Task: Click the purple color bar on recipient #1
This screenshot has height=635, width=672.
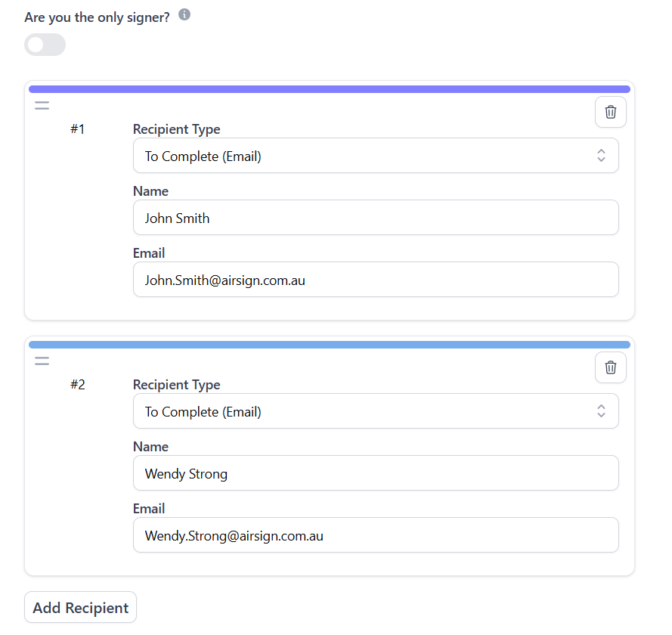Action: point(330,89)
